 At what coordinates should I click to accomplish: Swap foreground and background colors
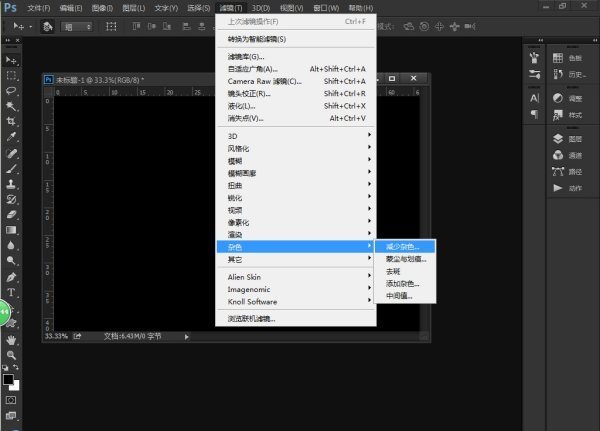point(16,367)
